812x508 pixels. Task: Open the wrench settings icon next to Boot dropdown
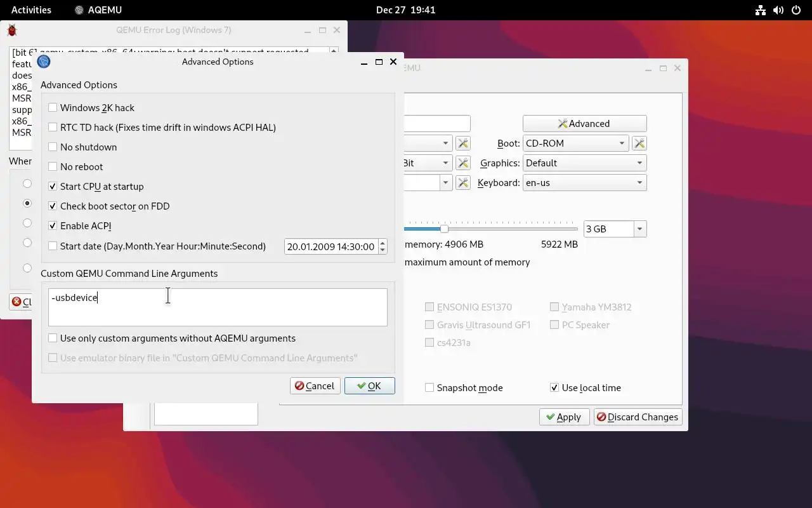tap(639, 144)
